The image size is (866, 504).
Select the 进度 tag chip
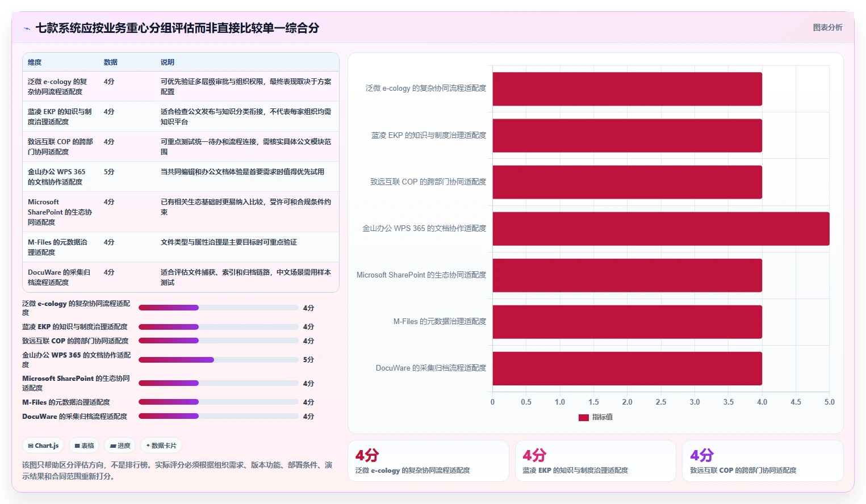[x=120, y=446]
